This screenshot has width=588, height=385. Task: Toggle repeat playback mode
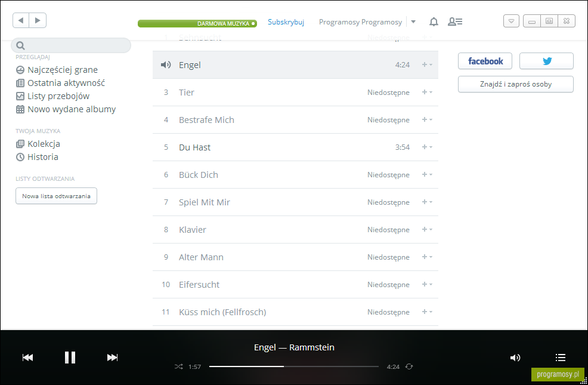point(409,366)
